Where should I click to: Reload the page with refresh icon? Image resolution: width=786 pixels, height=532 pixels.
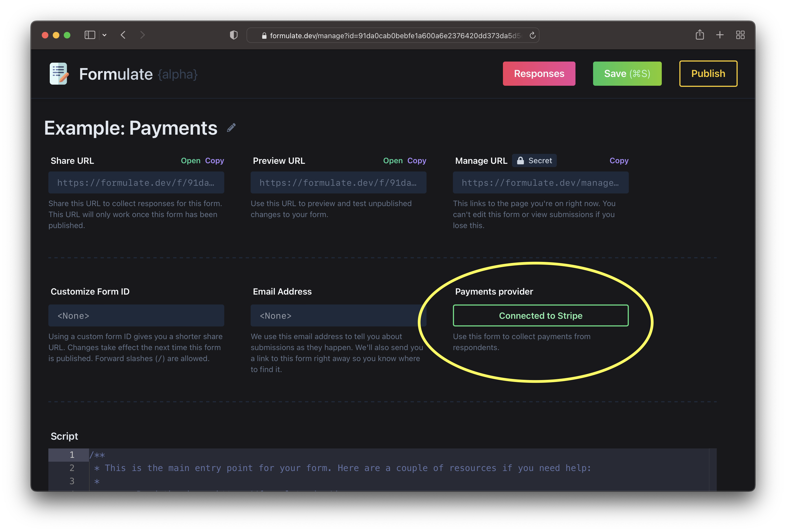(532, 35)
